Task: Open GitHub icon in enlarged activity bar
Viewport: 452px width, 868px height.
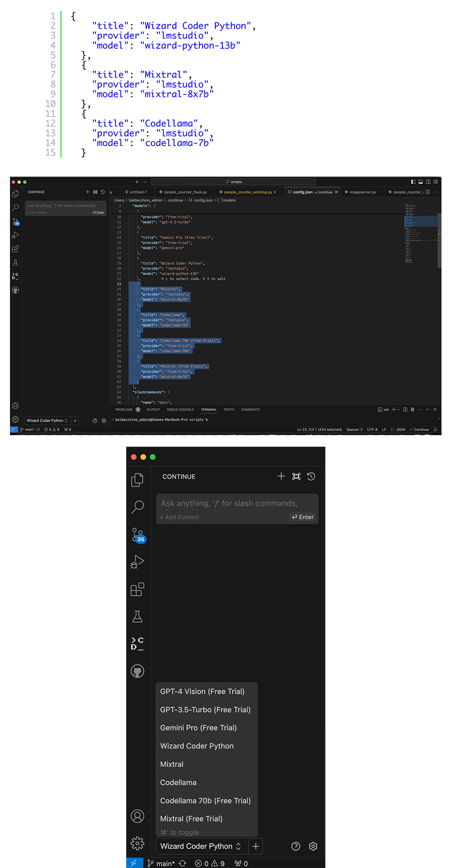Action: (x=138, y=671)
